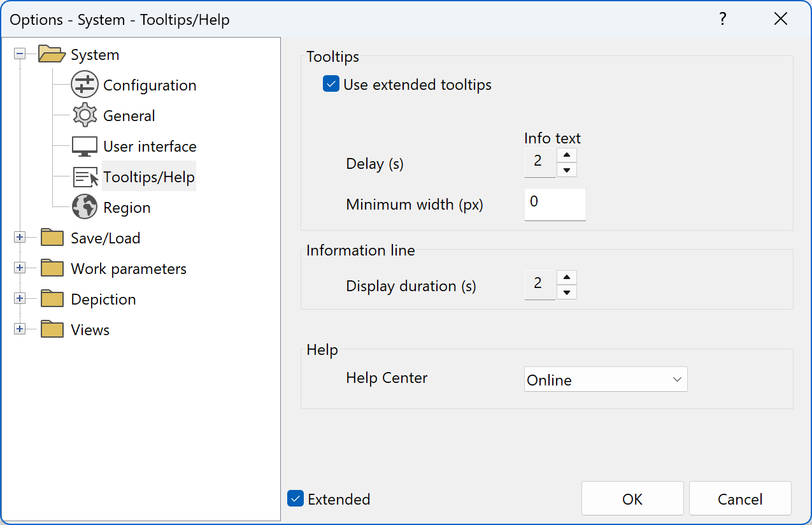Open the Help Center dropdown
This screenshot has height=525, width=812.
coord(604,378)
